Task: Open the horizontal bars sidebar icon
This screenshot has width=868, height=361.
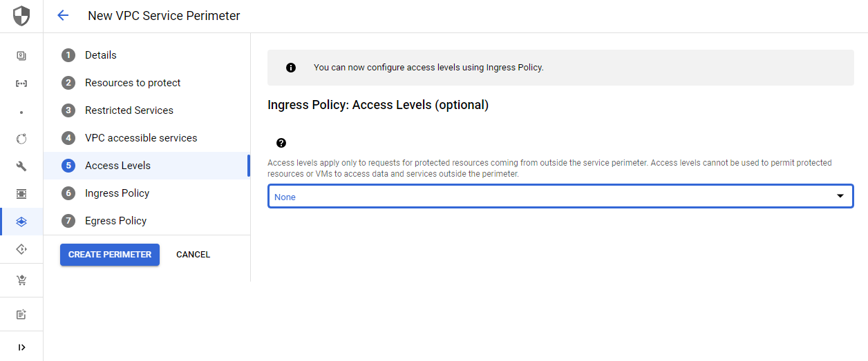Action: [21, 194]
